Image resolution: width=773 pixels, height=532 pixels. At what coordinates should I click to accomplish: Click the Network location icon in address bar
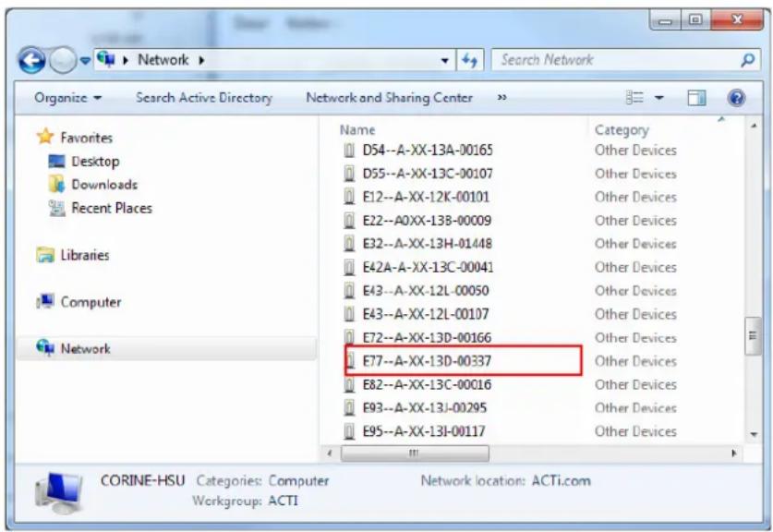[x=106, y=60]
